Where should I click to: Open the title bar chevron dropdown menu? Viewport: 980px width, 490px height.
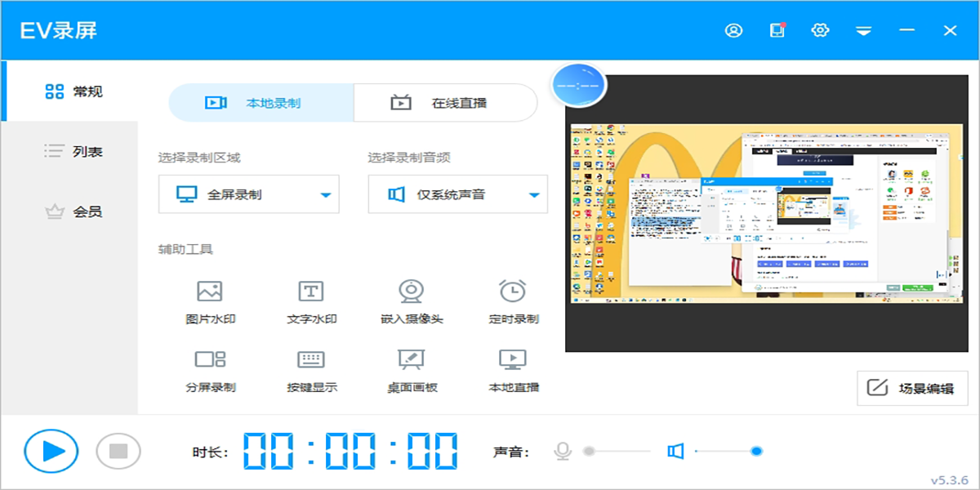tap(862, 29)
